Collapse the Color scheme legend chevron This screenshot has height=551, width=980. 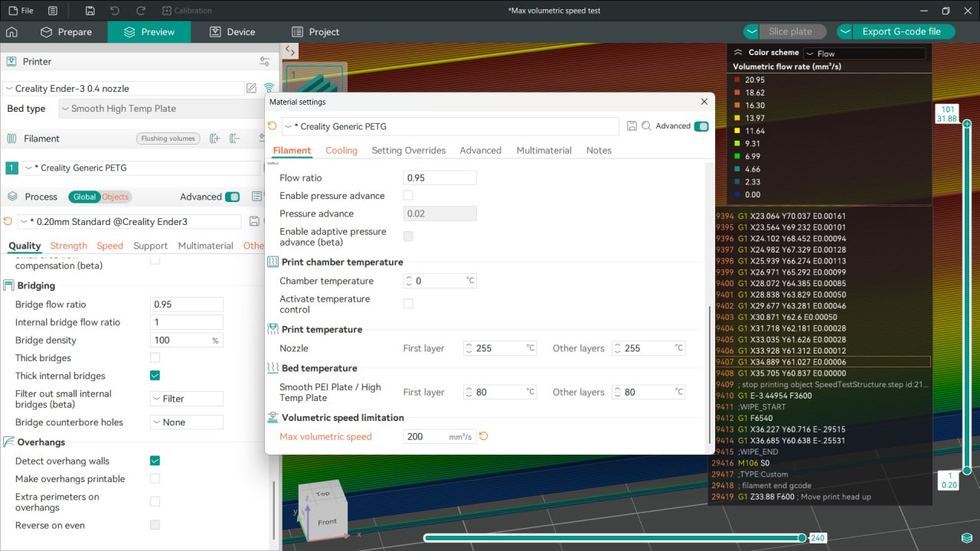[x=738, y=53]
